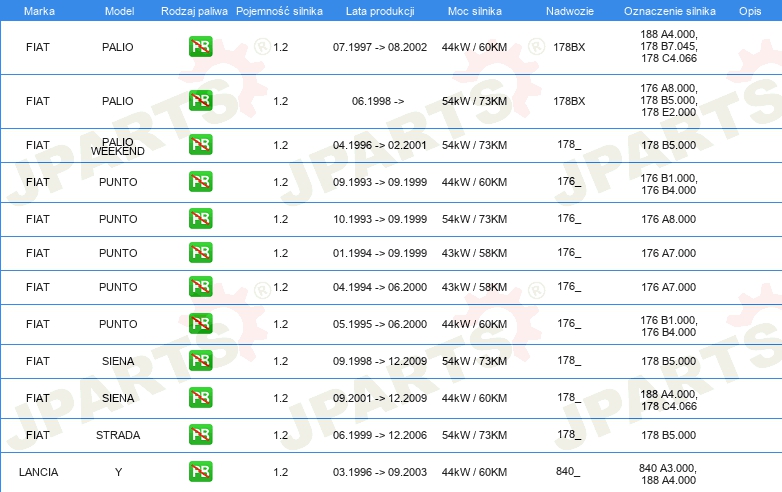Select the date cell 06.1999 -> 12.2006
This screenshot has width=782, height=492.
tap(380, 435)
